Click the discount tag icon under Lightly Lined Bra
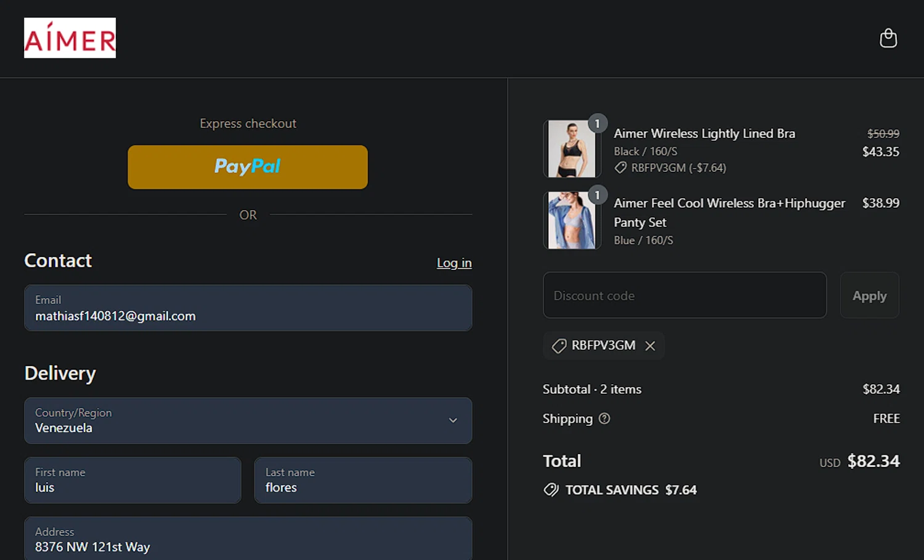 pos(620,168)
